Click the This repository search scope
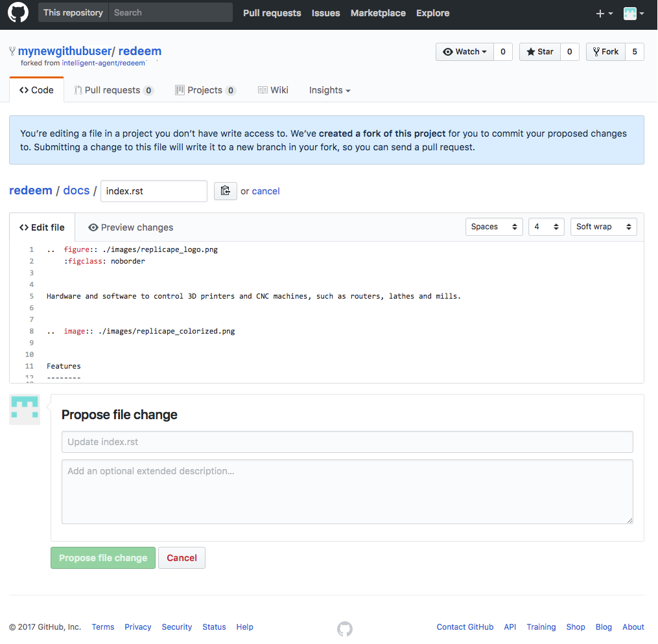This screenshot has width=658, height=644. pos(73,12)
